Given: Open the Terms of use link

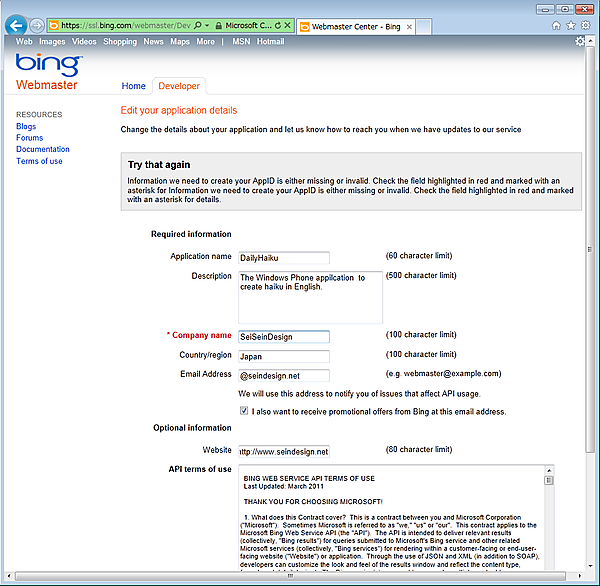Looking at the screenshot, I should [39, 161].
